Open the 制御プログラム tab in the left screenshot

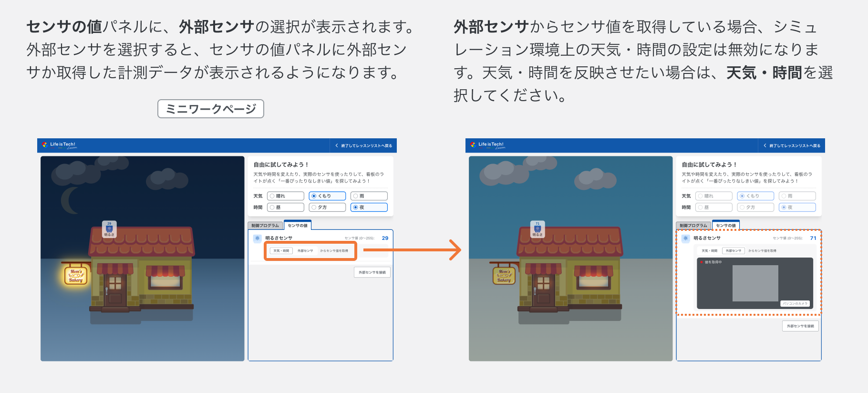coord(265,226)
